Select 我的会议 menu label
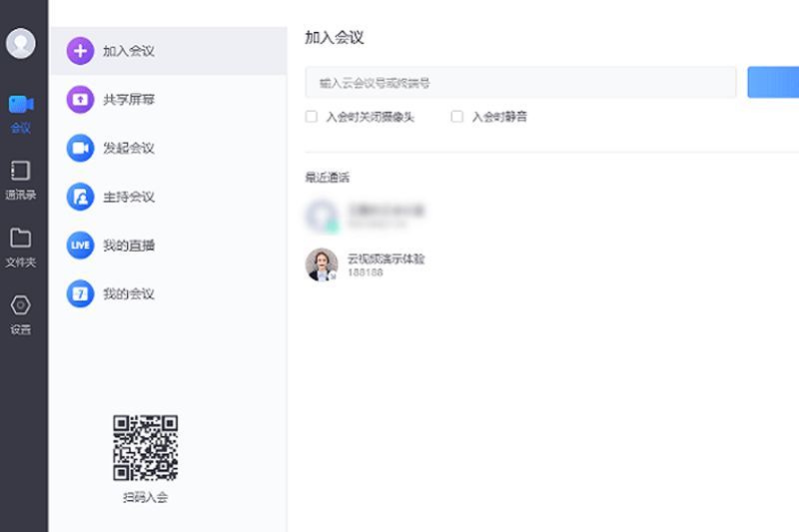The width and height of the screenshot is (799, 532). coord(129,293)
